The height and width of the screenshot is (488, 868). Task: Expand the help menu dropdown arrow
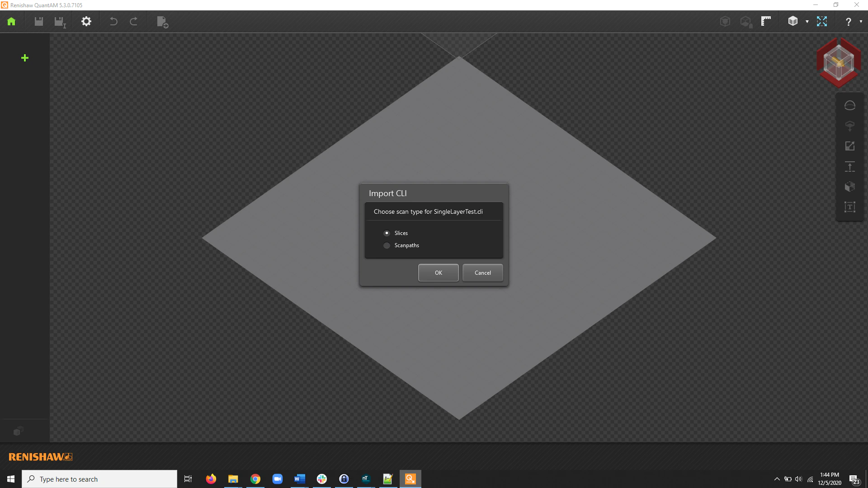coord(861,21)
